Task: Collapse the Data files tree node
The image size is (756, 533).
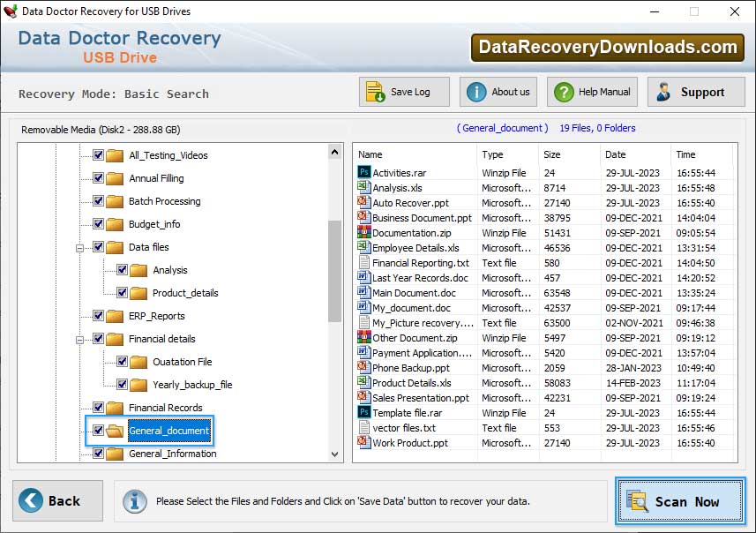Action: tap(79, 248)
